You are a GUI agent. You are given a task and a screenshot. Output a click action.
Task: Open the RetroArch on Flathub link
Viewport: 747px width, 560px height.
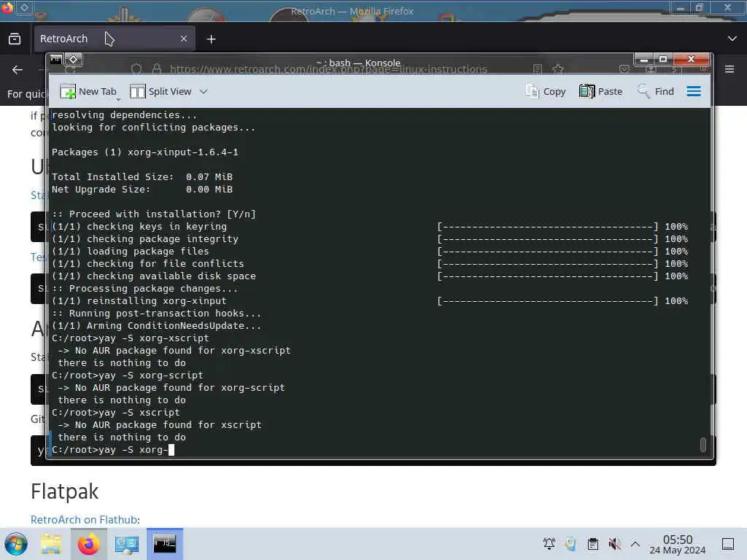(x=85, y=519)
